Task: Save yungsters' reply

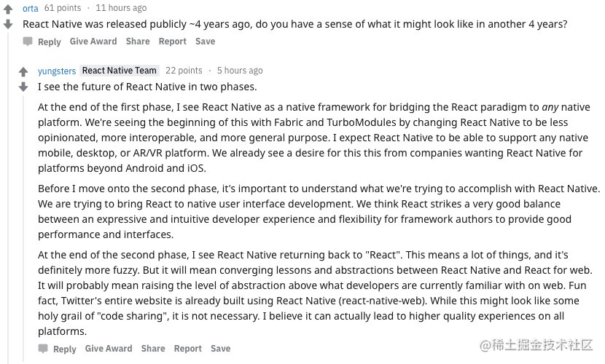Action: click(x=221, y=349)
